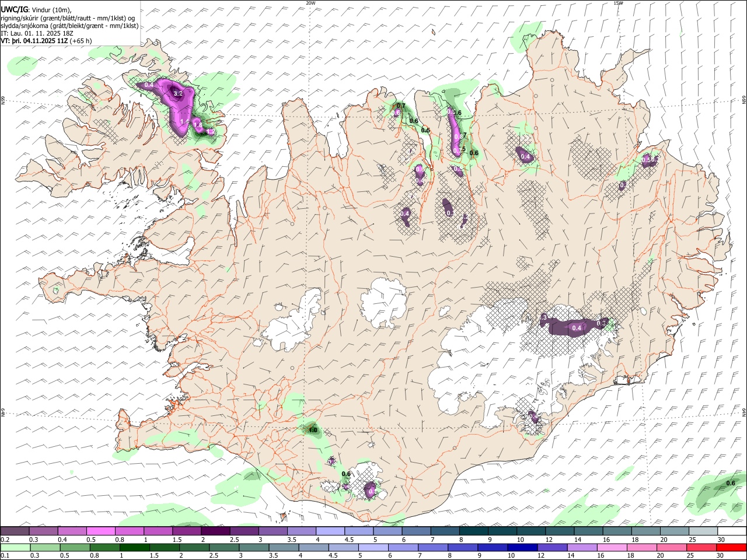Pick the upper-row legend swatch labeled 2
The width and height of the screenshot is (747, 560).
215,531
